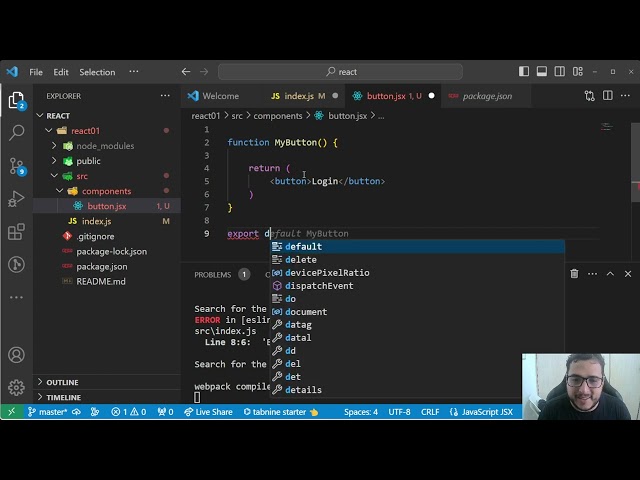The width and height of the screenshot is (640, 480).
Task: Open the Accounts menu icon
Action: click(x=16, y=355)
